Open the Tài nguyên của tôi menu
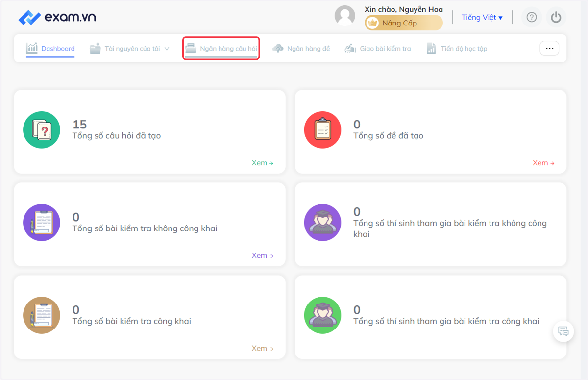Viewport: 588px width, 380px height. coord(130,49)
